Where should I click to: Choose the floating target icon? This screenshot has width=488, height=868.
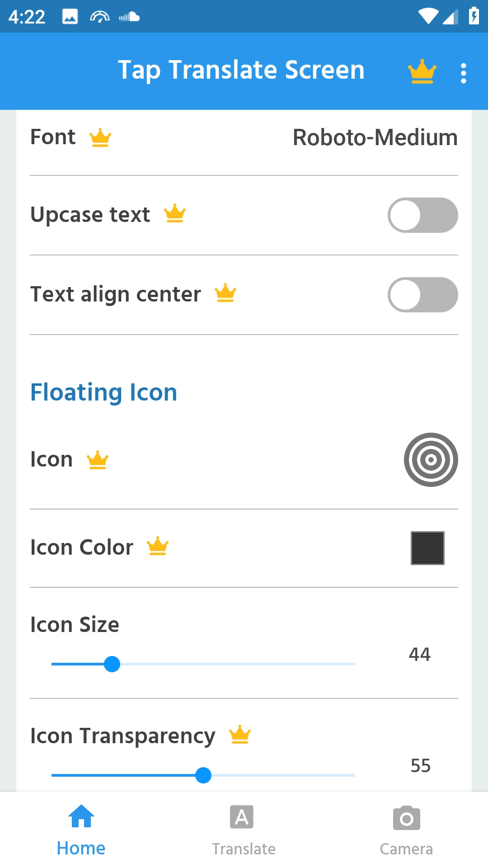[x=431, y=460]
